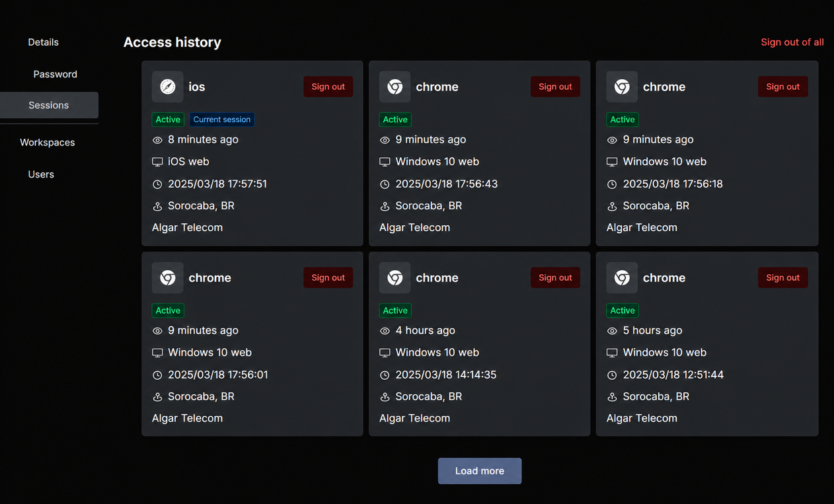
Task: Sign out the chrome session from 12:51:44
Action: tap(782, 277)
